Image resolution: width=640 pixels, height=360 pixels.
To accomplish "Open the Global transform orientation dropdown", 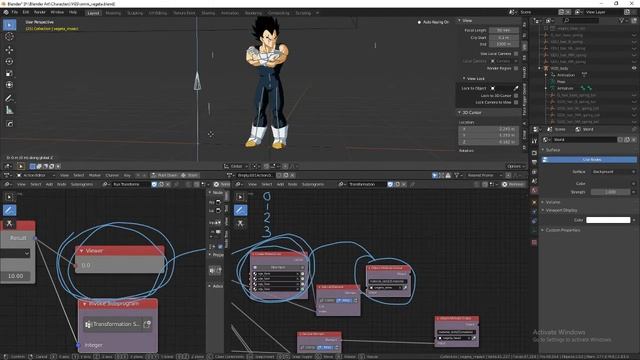I will click(236, 166).
